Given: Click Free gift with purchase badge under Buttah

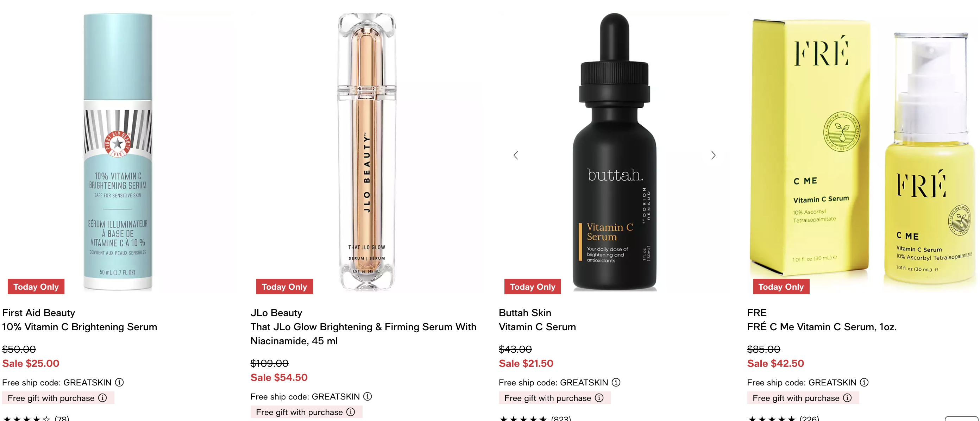Looking at the screenshot, I should click(x=555, y=398).
